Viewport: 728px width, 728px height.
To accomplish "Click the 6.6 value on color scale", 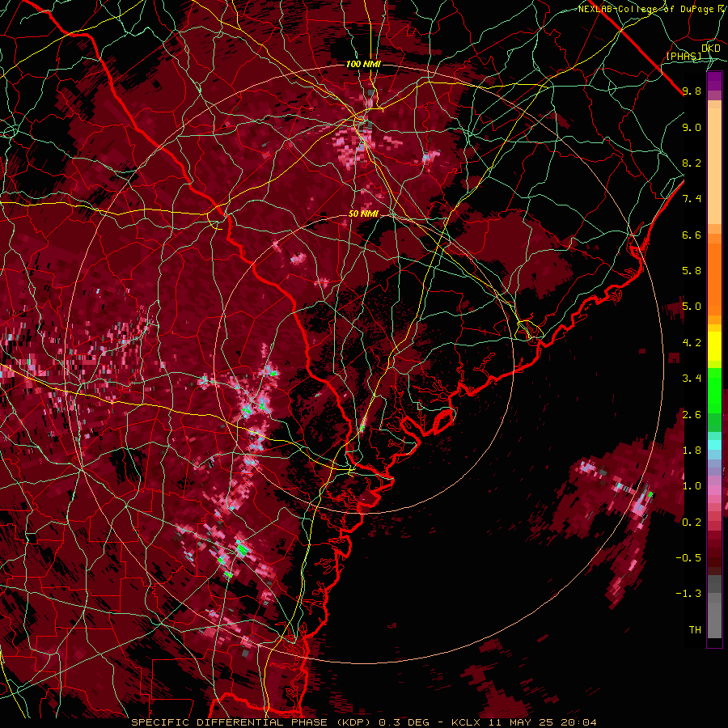I will [x=692, y=235].
